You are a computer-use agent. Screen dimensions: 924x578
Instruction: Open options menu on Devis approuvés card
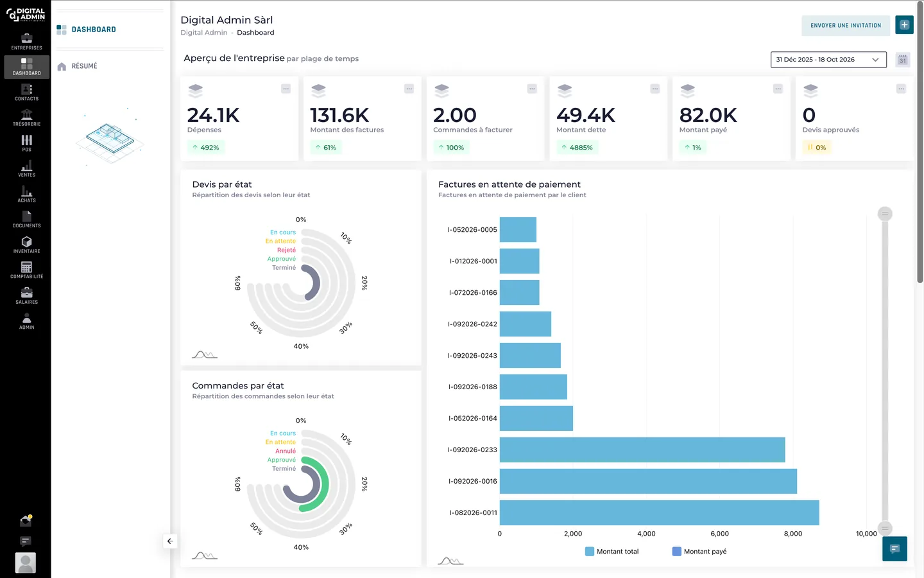[901, 89]
